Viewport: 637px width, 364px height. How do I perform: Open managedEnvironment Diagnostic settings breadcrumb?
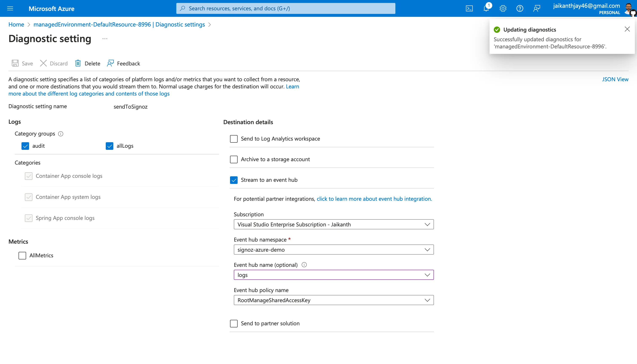pyautogui.click(x=119, y=24)
